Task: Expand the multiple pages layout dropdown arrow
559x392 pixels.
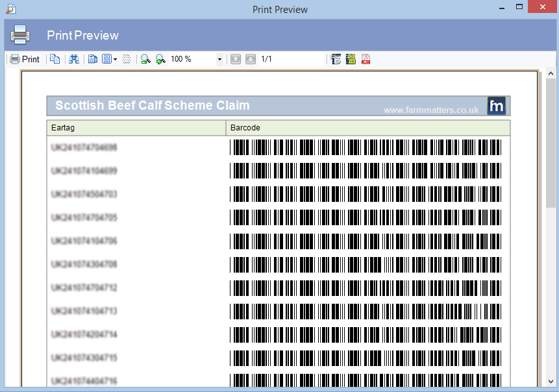Action: [x=115, y=60]
